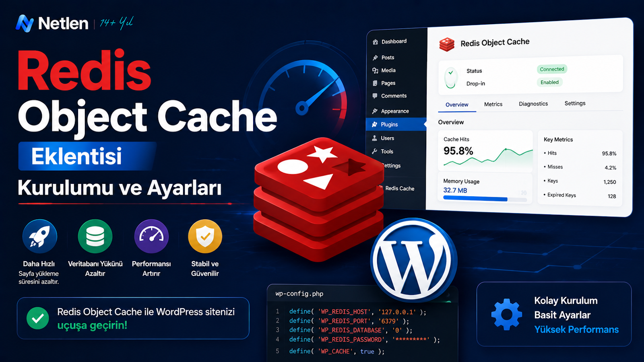Image resolution: width=644 pixels, height=362 pixels.
Task: Switch to the Metrics tab
Action: click(493, 104)
